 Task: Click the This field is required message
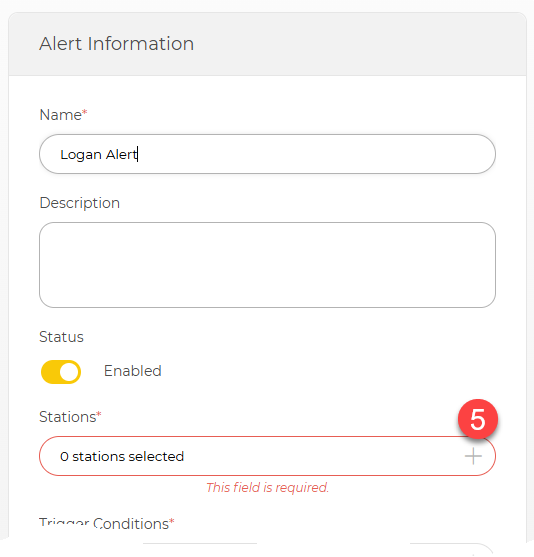point(267,487)
